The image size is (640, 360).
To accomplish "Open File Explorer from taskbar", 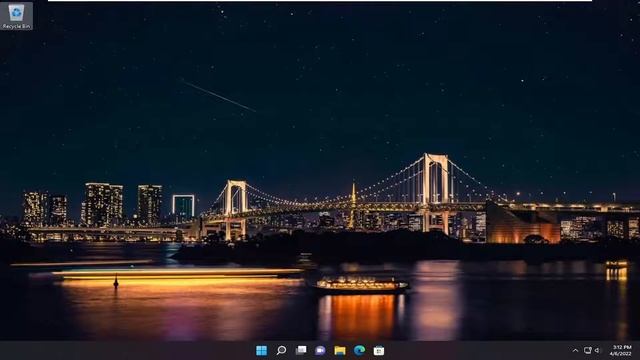I will (x=340, y=350).
